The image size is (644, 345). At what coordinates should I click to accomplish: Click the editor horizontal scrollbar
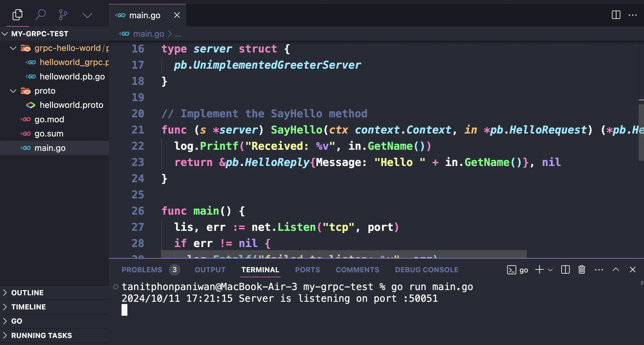(344, 254)
